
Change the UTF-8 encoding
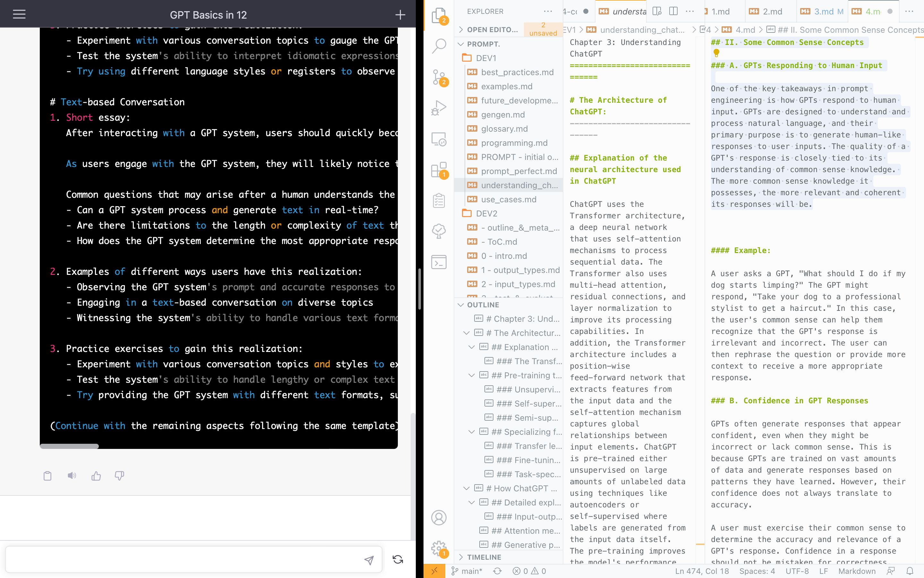[x=797, y=571]
